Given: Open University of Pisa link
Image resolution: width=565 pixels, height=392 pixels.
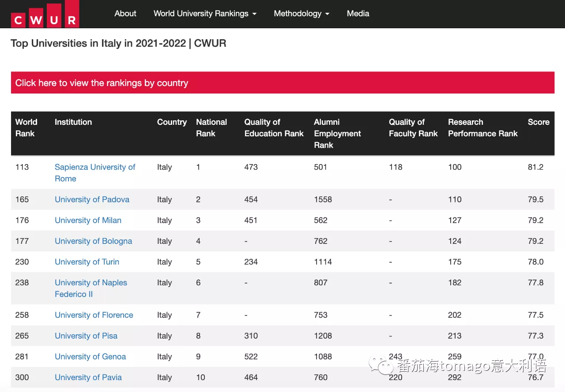Looking at the screenshot, I should click(86, 336).
